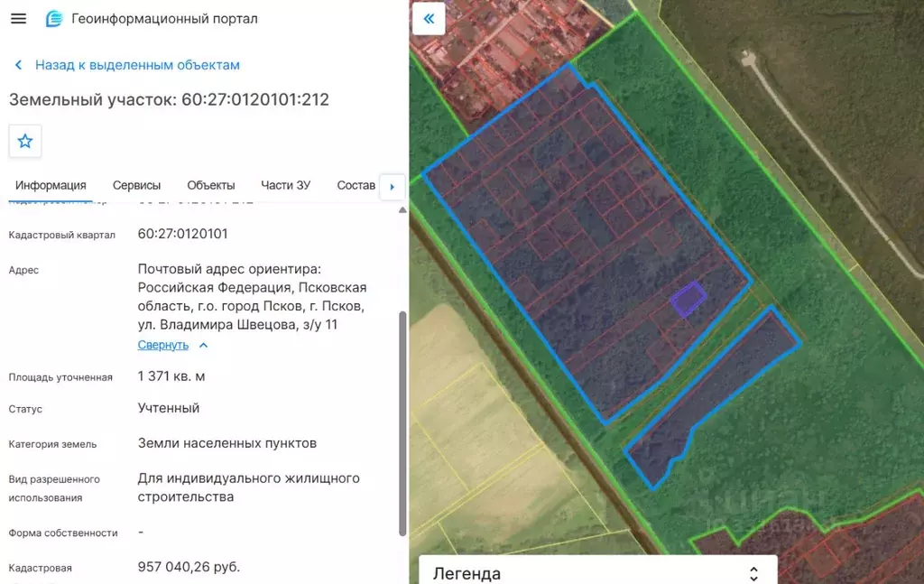The width and height of the screenshot is (924, 584).
Task: Open the Объекты tab
Action: (x=211, y=186)
